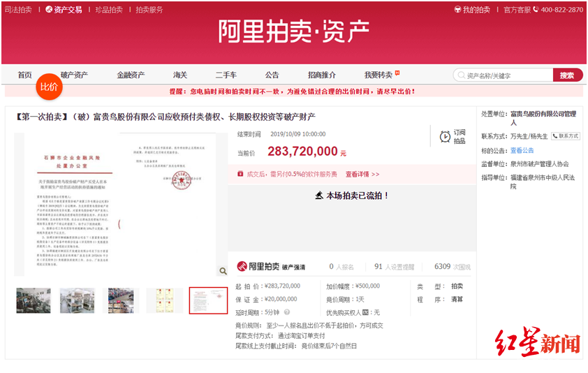Click the alarm clock subscribe icon
The image size is (588, 373).
coord(445,137)
